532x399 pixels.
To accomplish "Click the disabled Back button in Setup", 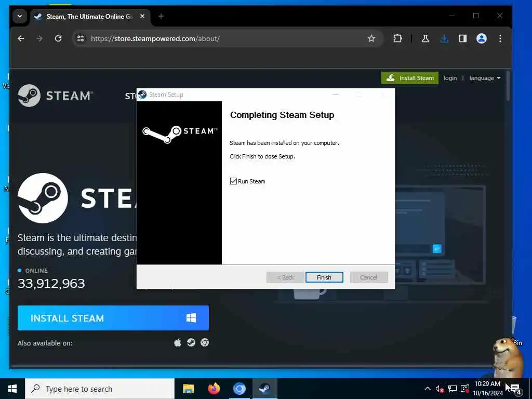I will click(285, 277).
